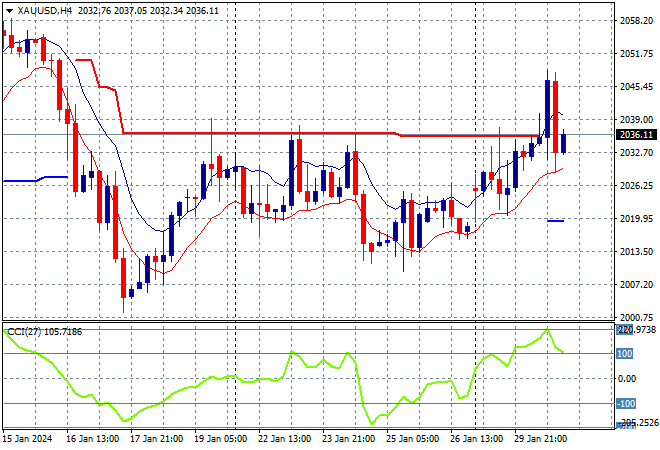Select the time label 16 Jan 13:00
The height and width of the screenshot is (450, 660).
(93, 439)
